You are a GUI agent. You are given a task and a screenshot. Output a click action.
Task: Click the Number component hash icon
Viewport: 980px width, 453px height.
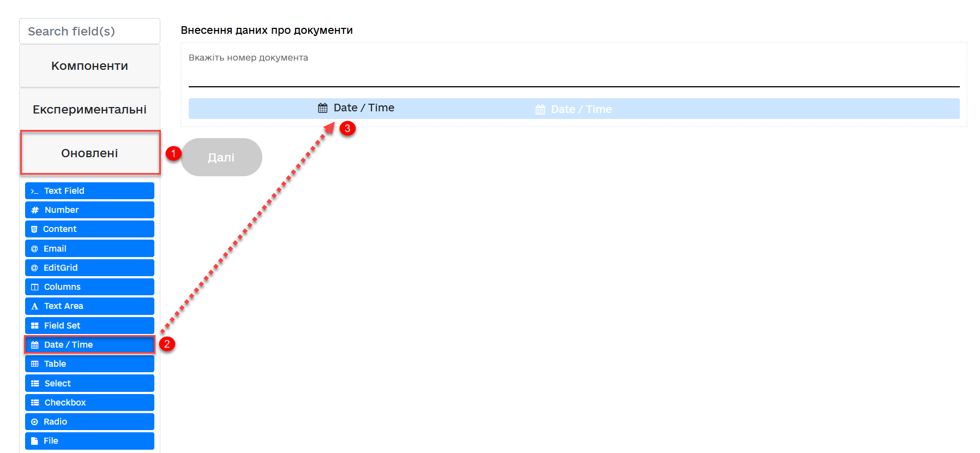[35, 210]
